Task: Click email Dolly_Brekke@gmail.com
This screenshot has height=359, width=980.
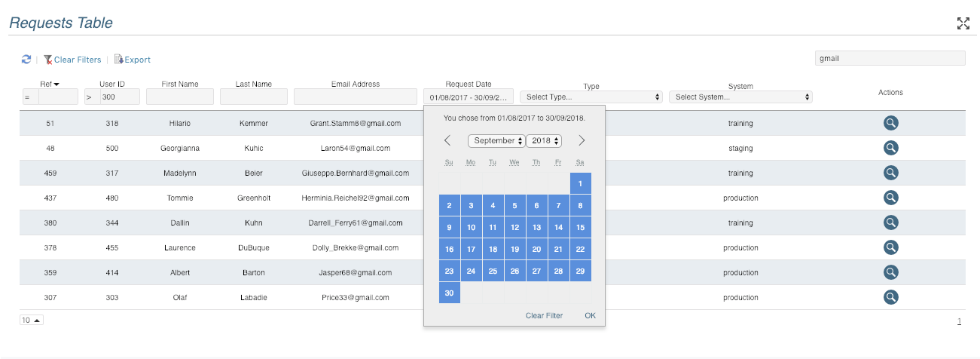Action: coord(356,247)
